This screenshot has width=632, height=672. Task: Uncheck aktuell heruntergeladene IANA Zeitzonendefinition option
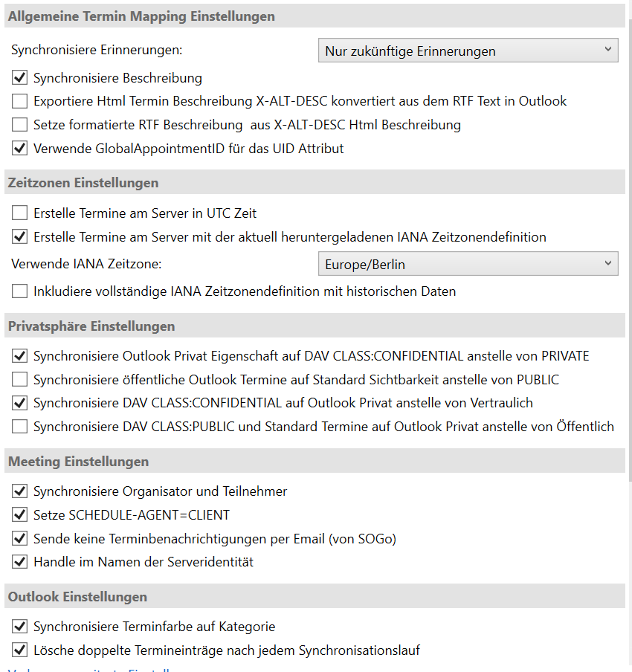(x=19, y=236)
